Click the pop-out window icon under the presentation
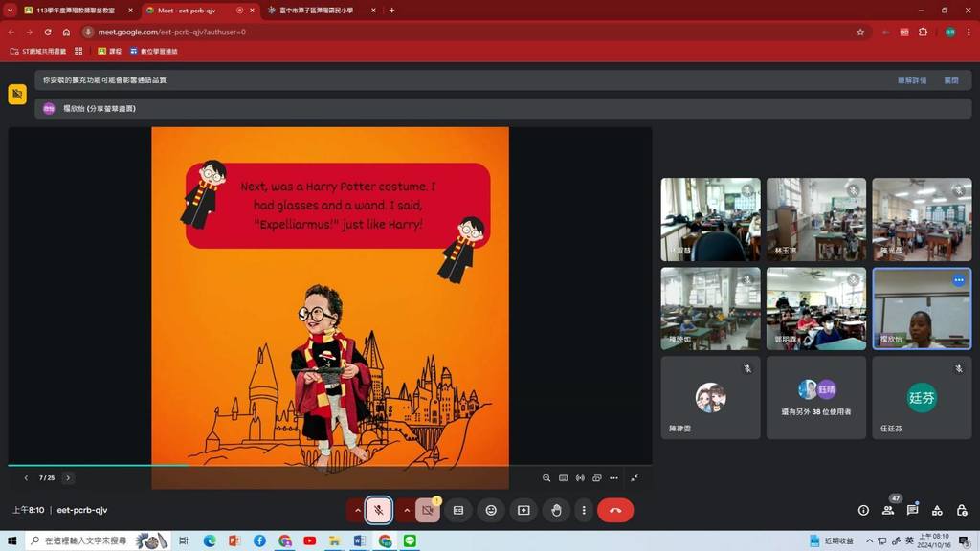The height and width of the screenshot is (551, 980). (x=597, y=478)
